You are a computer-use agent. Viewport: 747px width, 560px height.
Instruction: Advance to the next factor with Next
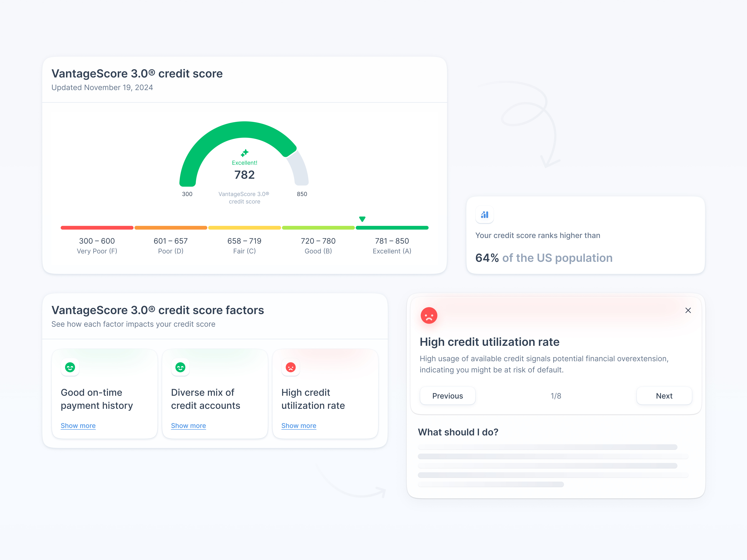pyautogui.click(x=664, y=396)
